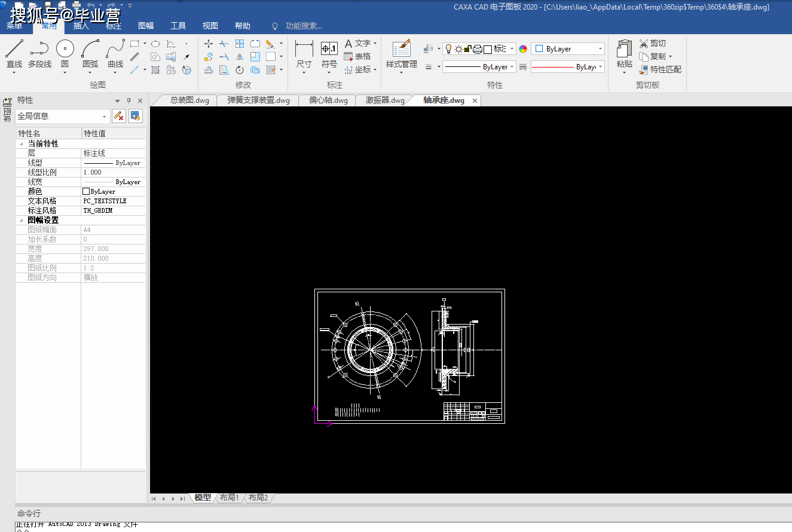Collapse the 当前特性 section

(x=22, y=144)
